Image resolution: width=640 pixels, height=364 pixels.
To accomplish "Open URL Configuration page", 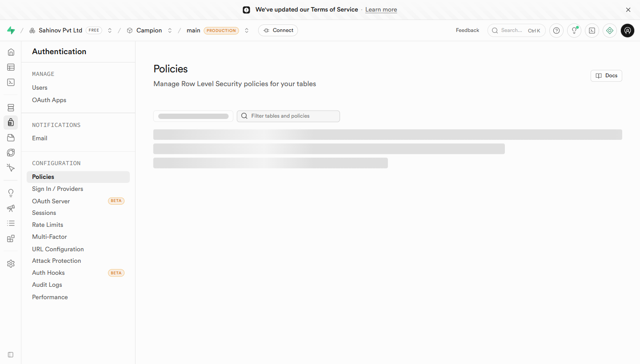I will [58, 249].
